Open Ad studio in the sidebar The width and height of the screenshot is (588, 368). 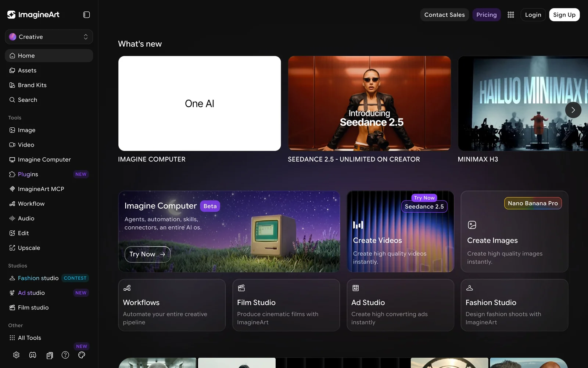click(49, 293)
